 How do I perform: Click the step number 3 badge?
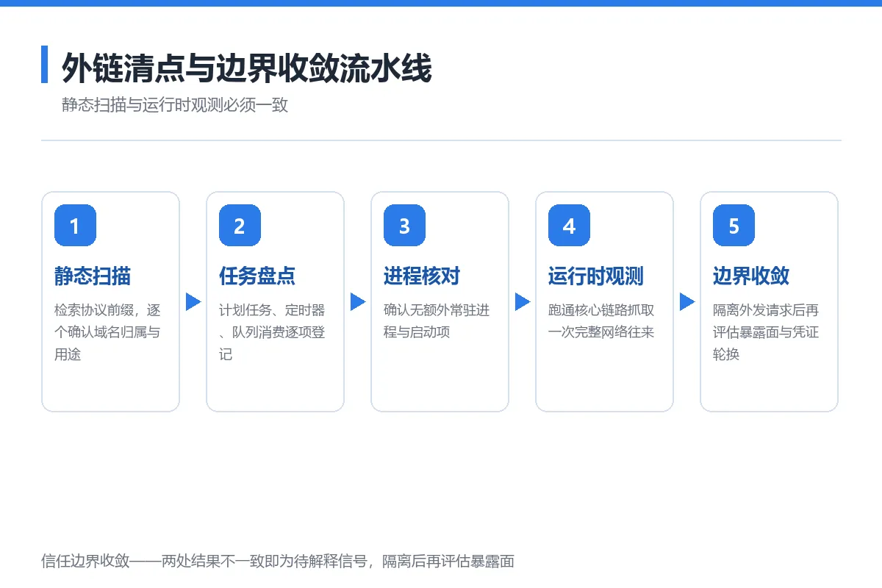click(404, 226)
